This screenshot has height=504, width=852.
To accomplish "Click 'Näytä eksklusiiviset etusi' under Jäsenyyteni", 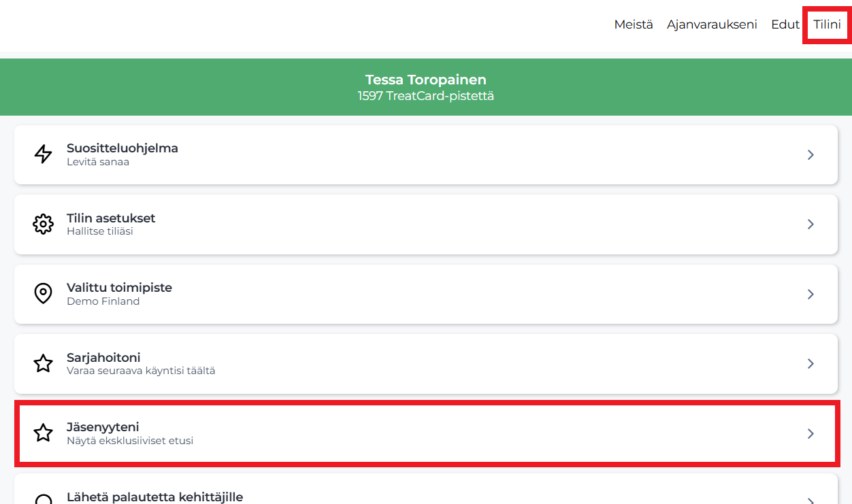I will click(x=130, y=441).
